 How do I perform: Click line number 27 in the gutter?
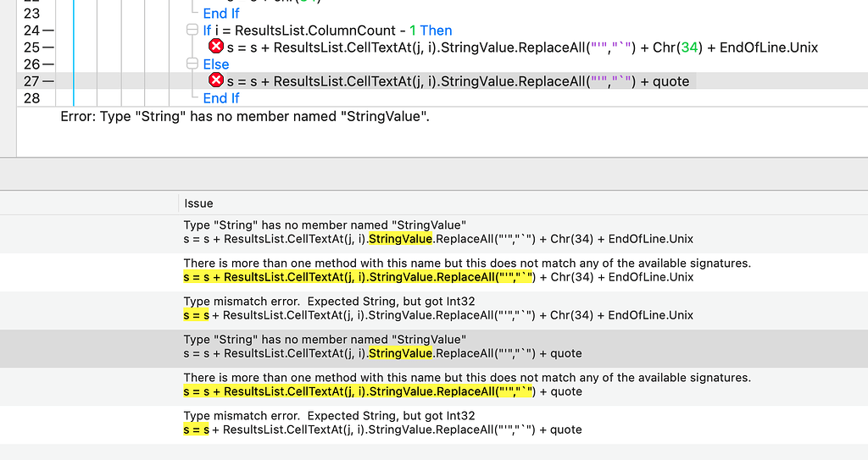click(x=31, y=81)
